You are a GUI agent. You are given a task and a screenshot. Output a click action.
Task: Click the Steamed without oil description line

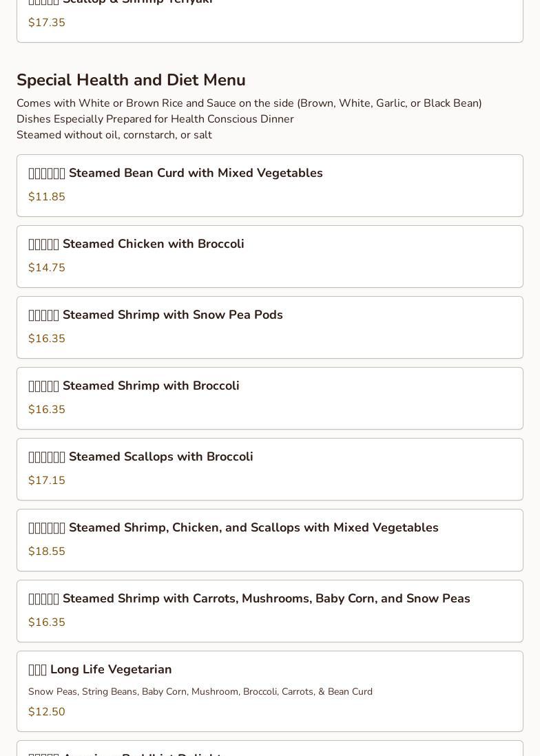click(x=114, y=135)
